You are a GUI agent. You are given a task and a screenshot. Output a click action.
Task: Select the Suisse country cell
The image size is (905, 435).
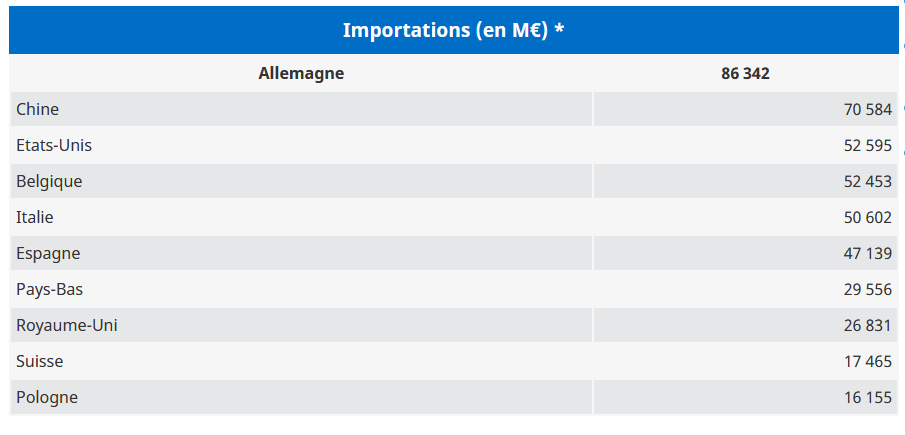pyautogui.click(x=40, y=361)
